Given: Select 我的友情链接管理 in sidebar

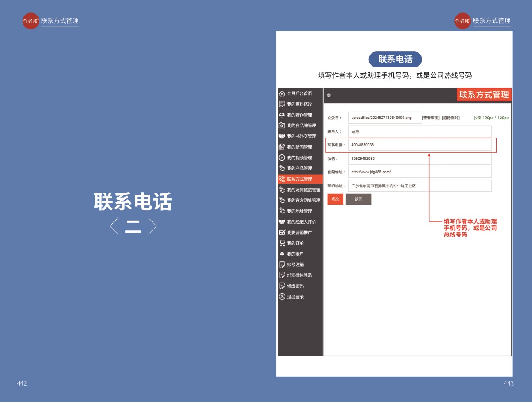Looking at the screenshot, I should 303,190.
